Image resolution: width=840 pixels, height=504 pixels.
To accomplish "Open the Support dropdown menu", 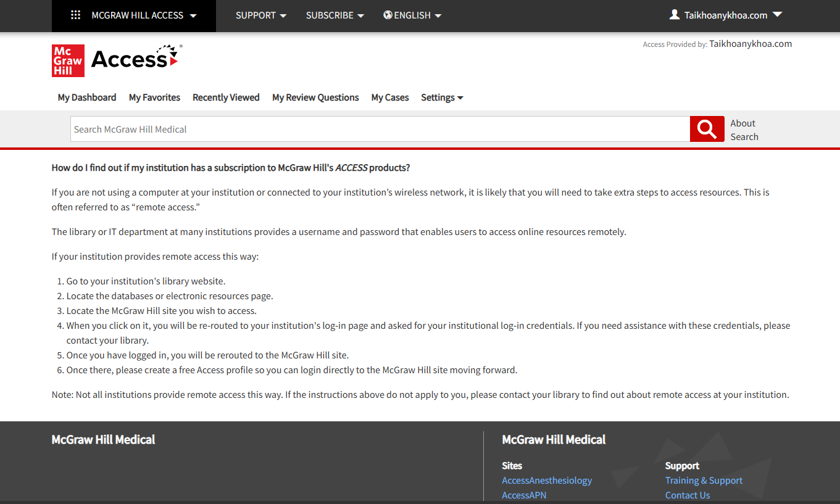I will pos(261,15).
